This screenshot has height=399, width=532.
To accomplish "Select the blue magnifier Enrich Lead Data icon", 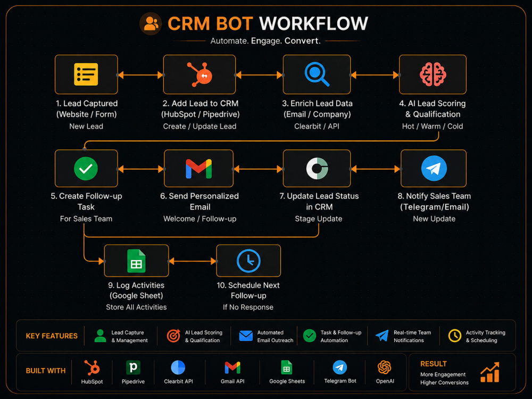I will (x=317, y=74).
